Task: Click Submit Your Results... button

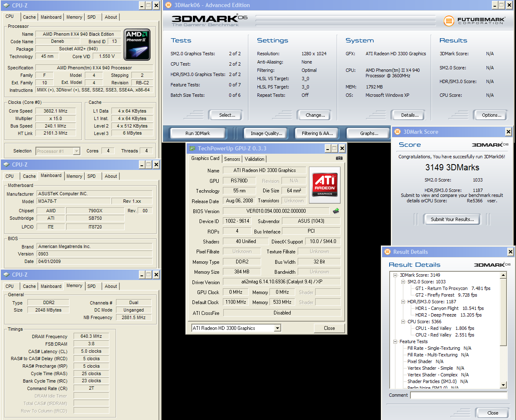Action: [x=452, y=219]
